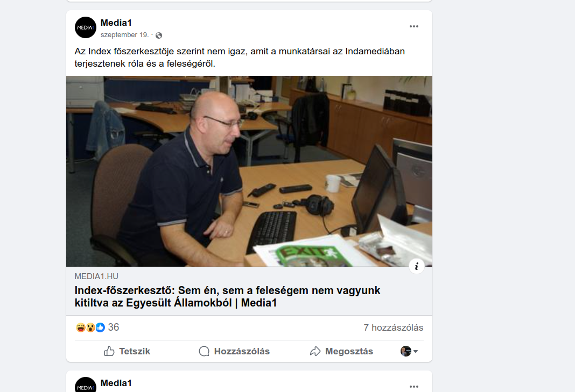Open the 'szeptember 19.' timestamp link

click(125, 35)
